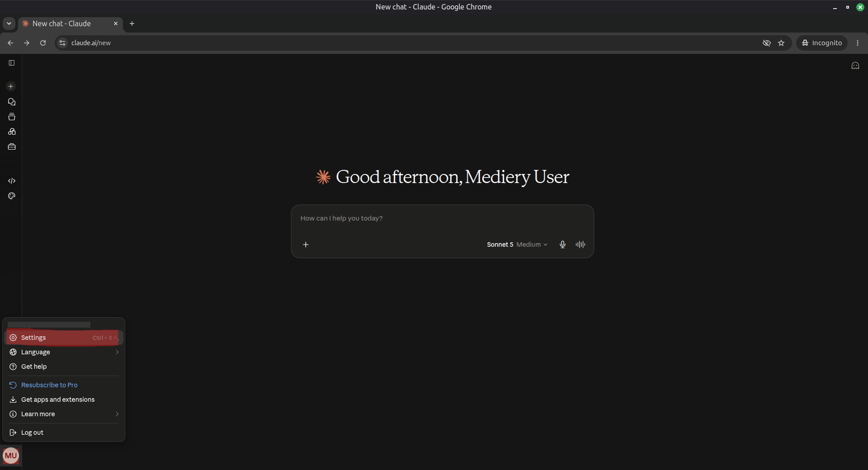Image resolution: width=868 pixels, height=470 pixels.
Task: Open Chrome three-dot menu
Action: tap(858, 43)
